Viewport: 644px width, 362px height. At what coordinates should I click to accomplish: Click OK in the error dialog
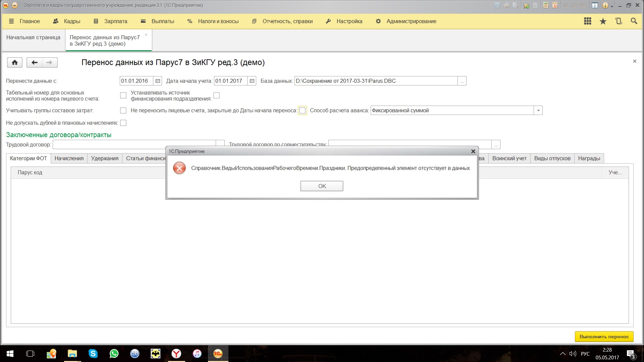point(322,186)
